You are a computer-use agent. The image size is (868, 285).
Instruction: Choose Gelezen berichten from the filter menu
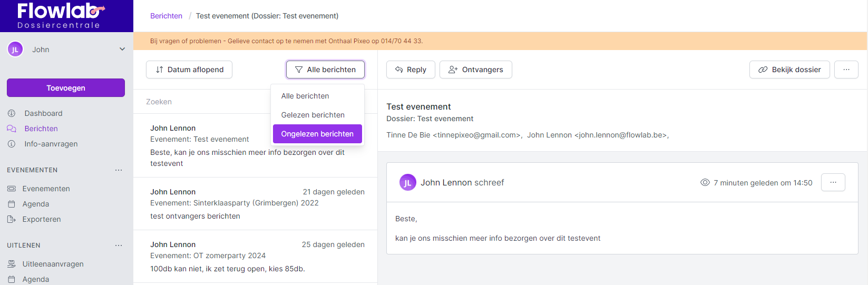tap(313, 115)
